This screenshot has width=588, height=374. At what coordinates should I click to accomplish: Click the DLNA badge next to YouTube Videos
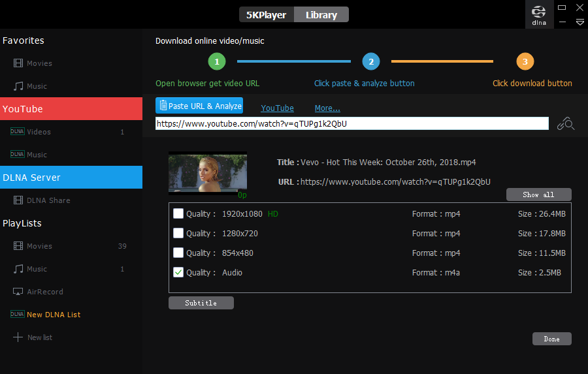pos(17,132)
